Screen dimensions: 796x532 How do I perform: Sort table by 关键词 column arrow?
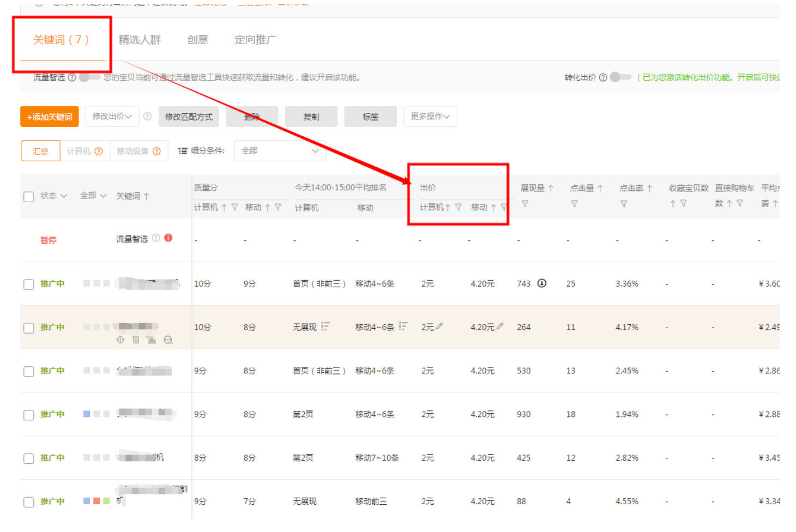click(x=146, y=196)
